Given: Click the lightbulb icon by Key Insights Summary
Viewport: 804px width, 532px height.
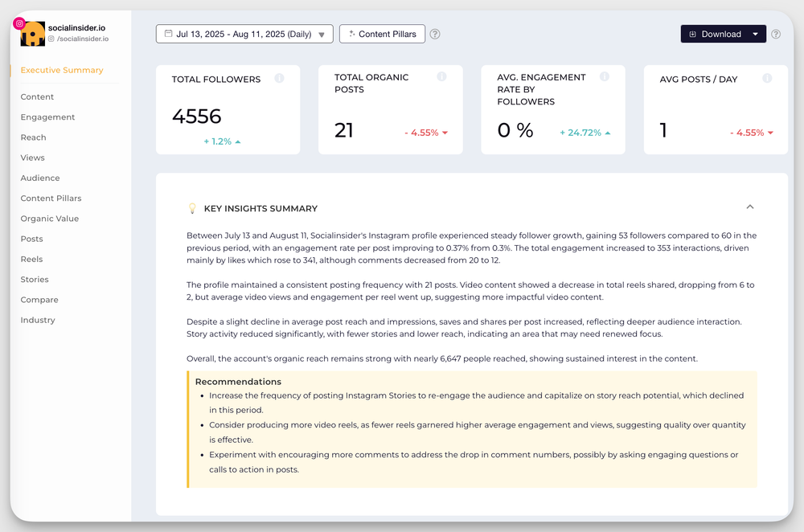Looking at the screenshot, I should [192, 208].
